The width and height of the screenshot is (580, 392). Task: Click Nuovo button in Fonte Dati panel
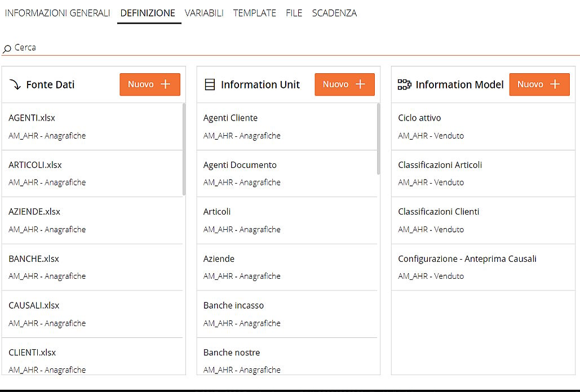point(150,84)
